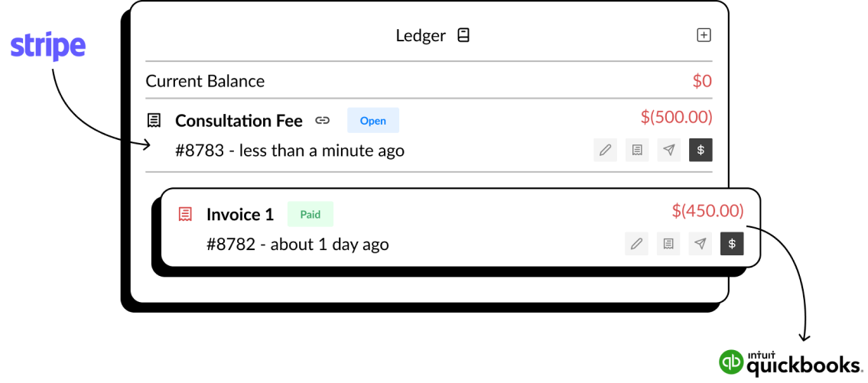868x383 pixels.
Task: Open the Consultation Fee entry title
Action: tap(239, 121)
